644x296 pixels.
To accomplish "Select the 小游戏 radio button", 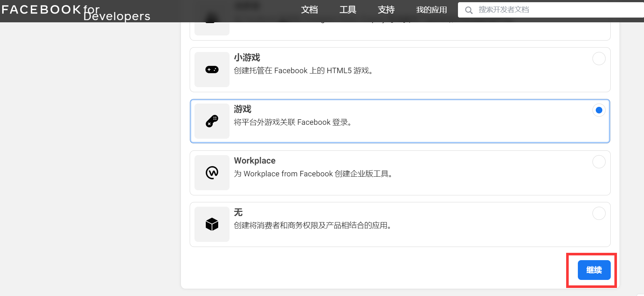I will pyautogui.click(x=599, y=59).
